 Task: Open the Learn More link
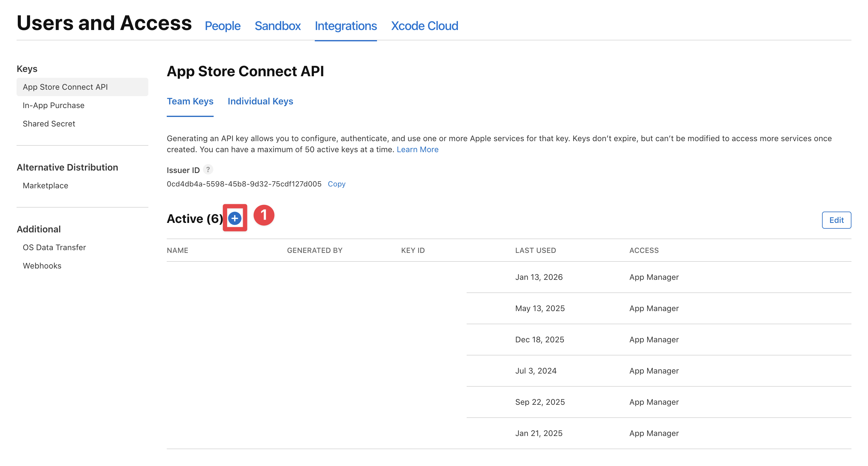click(x=417, y=149)
